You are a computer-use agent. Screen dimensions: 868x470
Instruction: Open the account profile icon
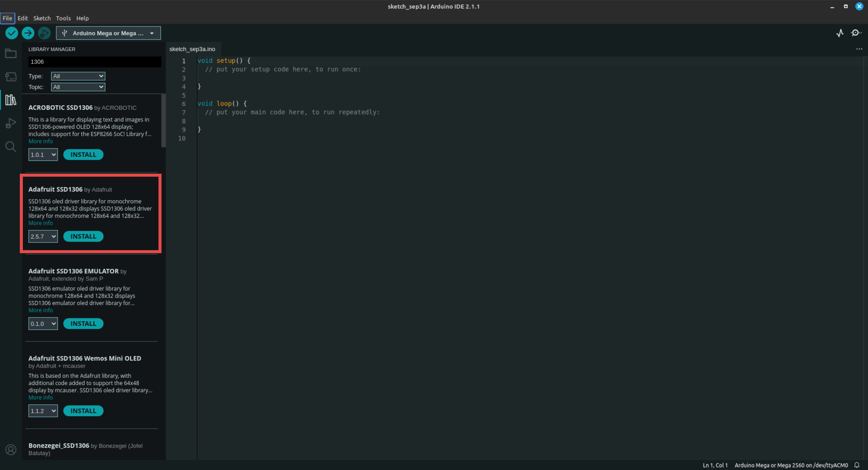[11, 450]
